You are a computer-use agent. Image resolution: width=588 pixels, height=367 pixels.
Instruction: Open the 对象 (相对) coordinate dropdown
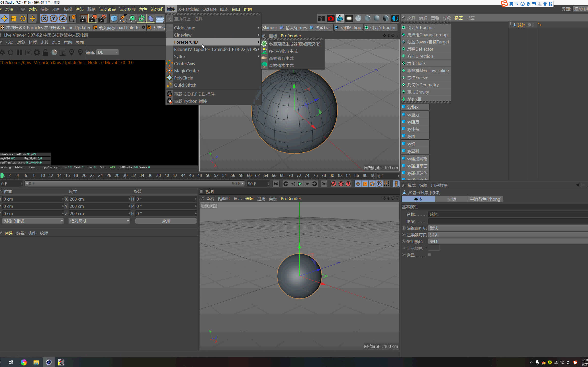(x=33, y=221)
